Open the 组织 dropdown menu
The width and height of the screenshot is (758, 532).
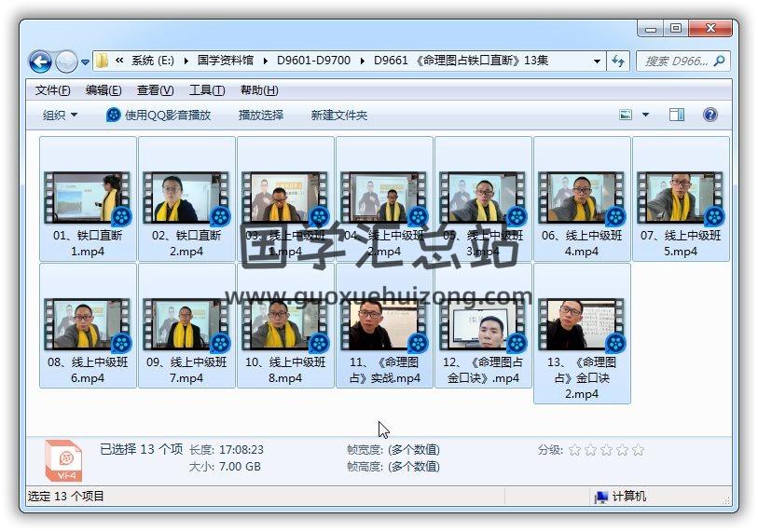click(60, 115)
